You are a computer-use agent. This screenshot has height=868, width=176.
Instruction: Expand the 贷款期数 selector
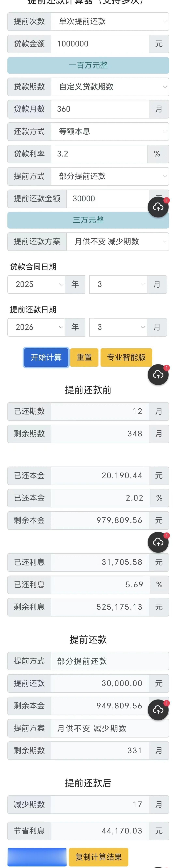click(x=110, y=87)
